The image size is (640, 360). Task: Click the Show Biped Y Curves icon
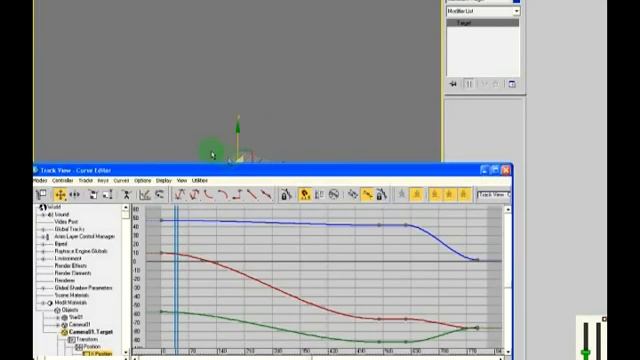[449, 195]
